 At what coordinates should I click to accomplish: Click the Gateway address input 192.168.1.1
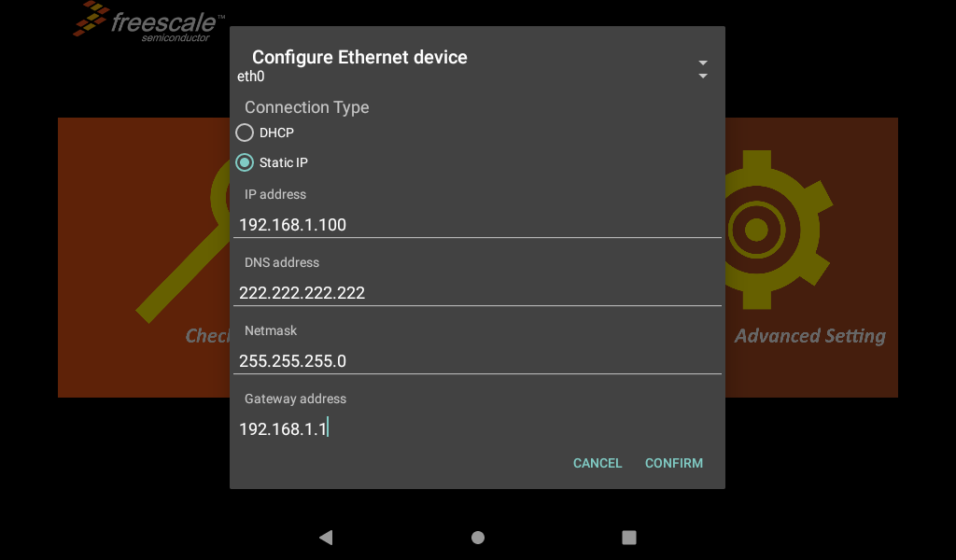[476, 428]
